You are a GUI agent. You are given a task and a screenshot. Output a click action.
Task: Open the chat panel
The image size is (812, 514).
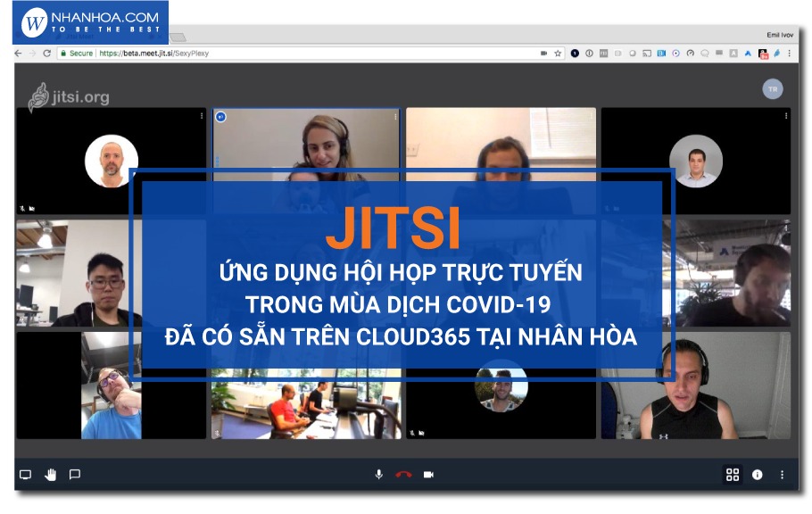click(75, 475)
